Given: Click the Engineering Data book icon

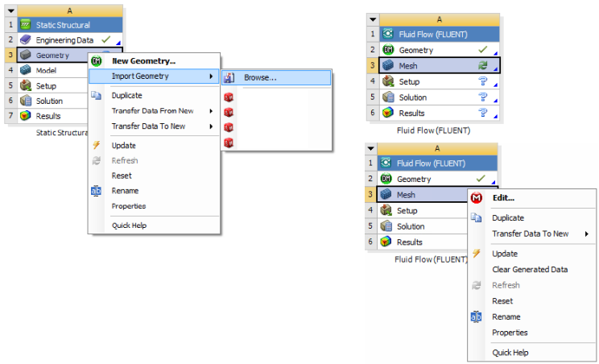Looking at the screenshot, I should pos(25,39).
